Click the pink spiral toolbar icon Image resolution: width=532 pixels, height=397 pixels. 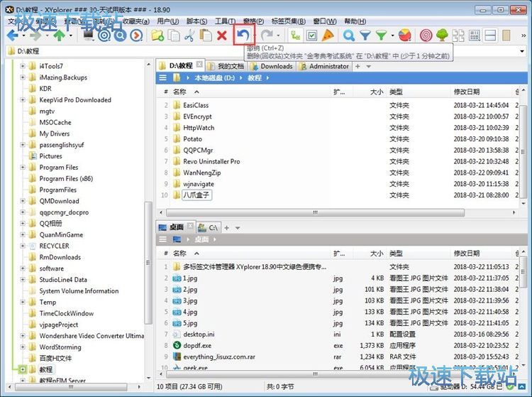pos(426,36)
